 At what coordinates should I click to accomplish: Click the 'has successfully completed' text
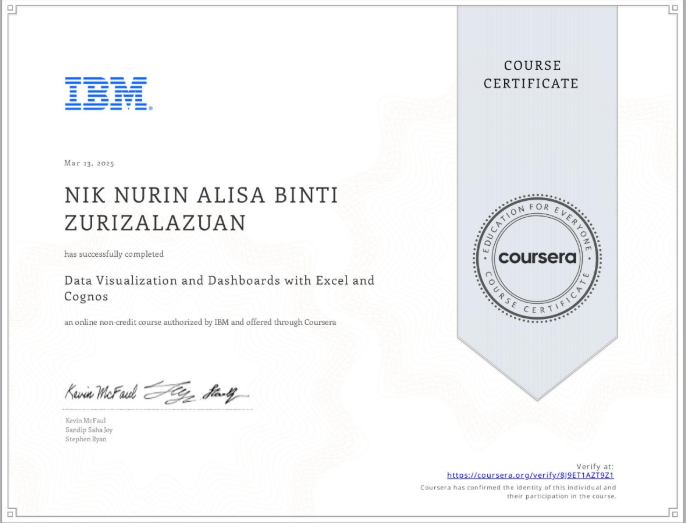tap(114, 254)
